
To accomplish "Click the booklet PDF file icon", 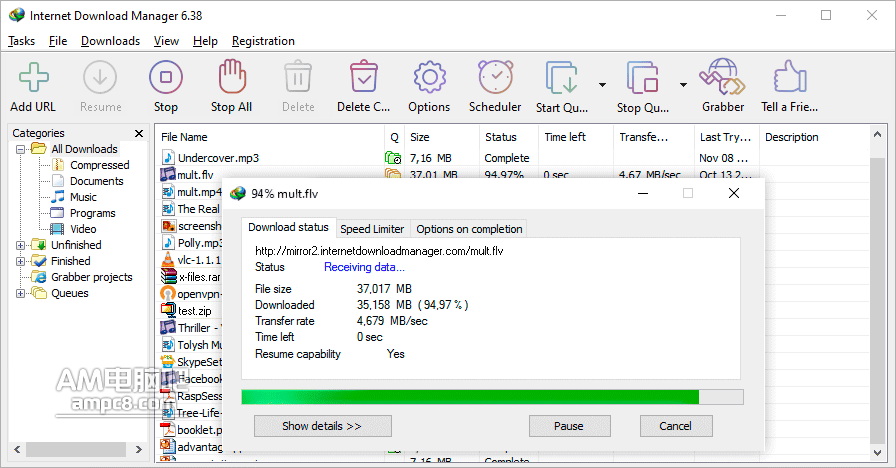I will (167, 429).
